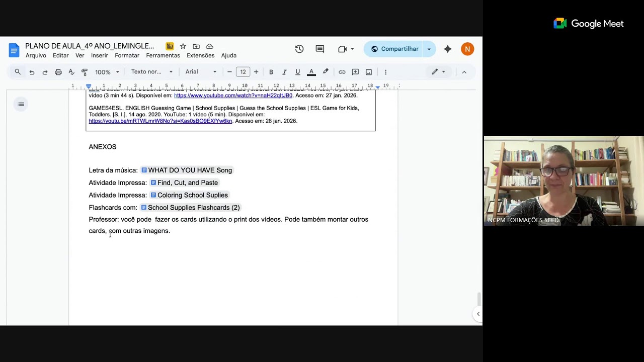Search the menus magnifier icon
Image resolution: width=644 pixels, height=362 pixels.
point(18,72)
